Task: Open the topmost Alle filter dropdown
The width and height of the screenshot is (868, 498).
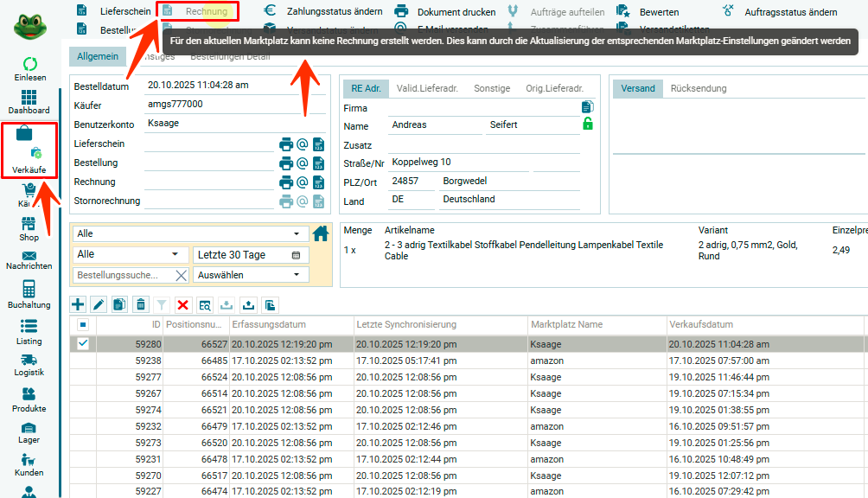Action: pos(188,233)
